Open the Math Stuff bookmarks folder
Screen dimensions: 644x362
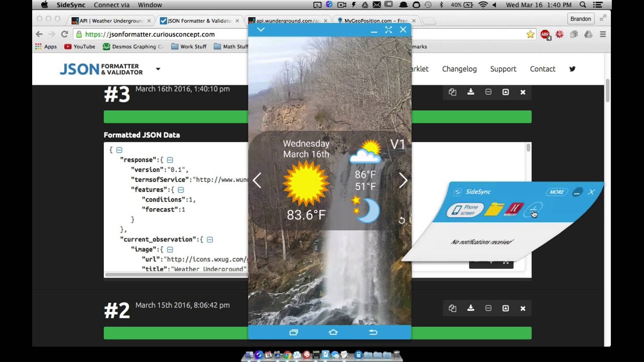click(x=231, y=47)
